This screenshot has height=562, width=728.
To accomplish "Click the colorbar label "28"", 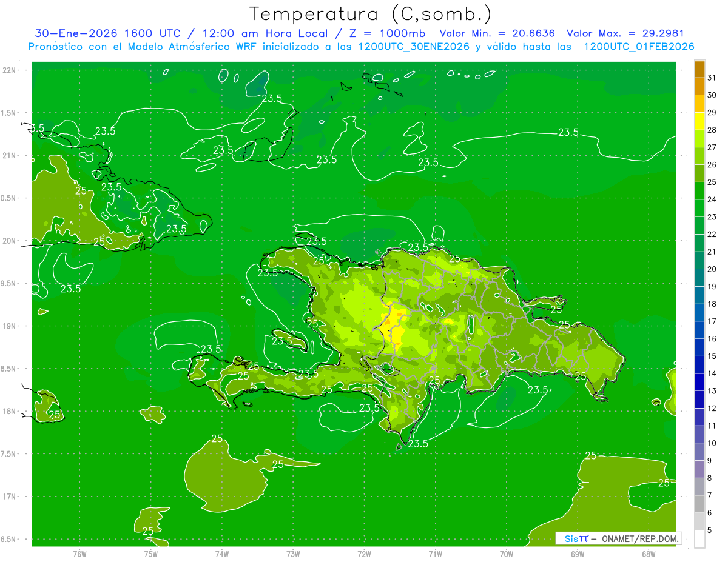I will [712, 130].
